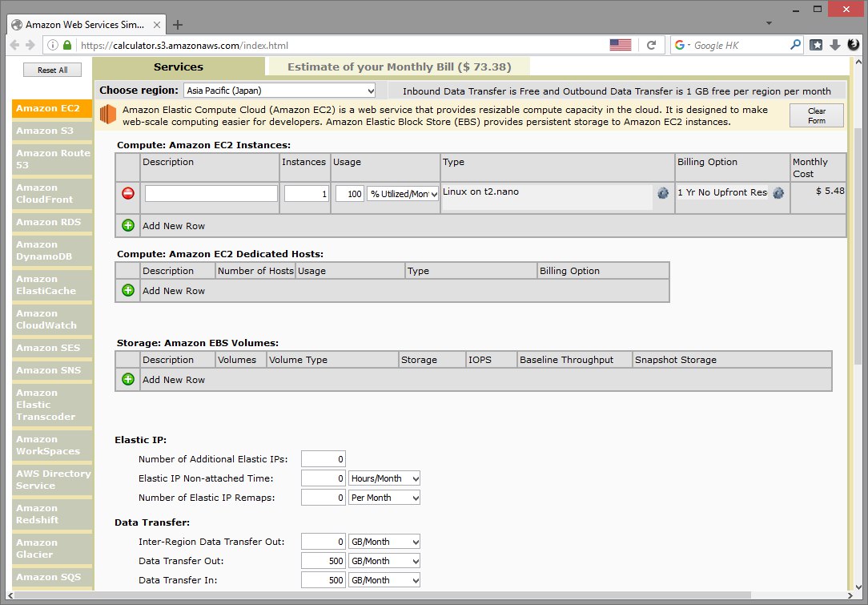The height and width of the screenshot is (605, 868).
Task: Open the browser downloads arrow icon
Action: [x=834, y=46]
